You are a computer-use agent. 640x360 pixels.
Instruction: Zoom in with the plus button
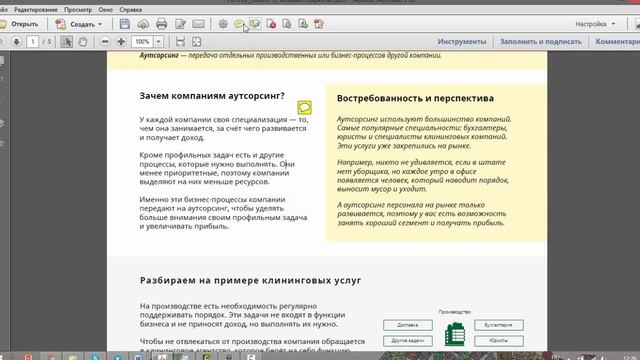click(121, 42)
